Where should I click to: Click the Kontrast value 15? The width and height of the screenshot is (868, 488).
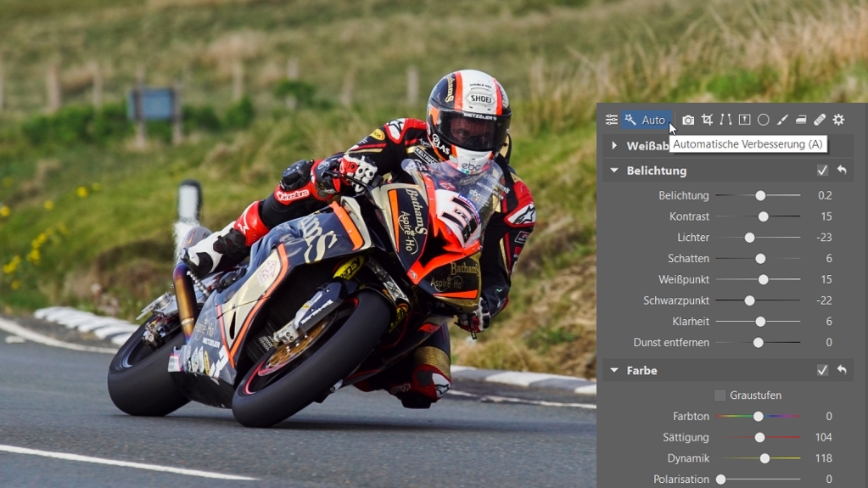pos(826,216)
